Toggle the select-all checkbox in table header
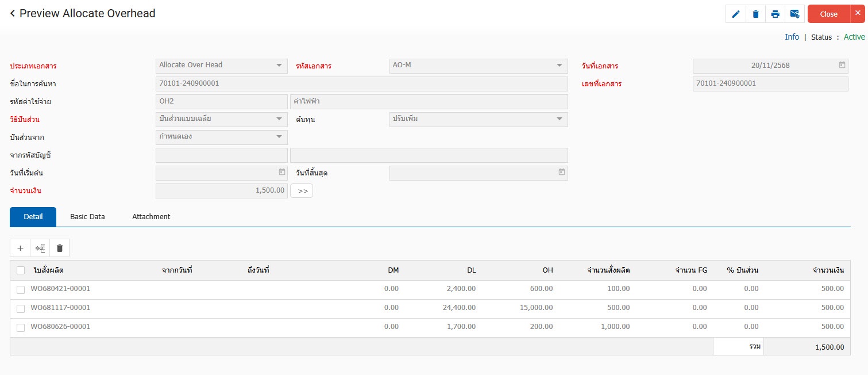Image resolution: width=868 pixels, height=375 pixels. pos(21,270)
